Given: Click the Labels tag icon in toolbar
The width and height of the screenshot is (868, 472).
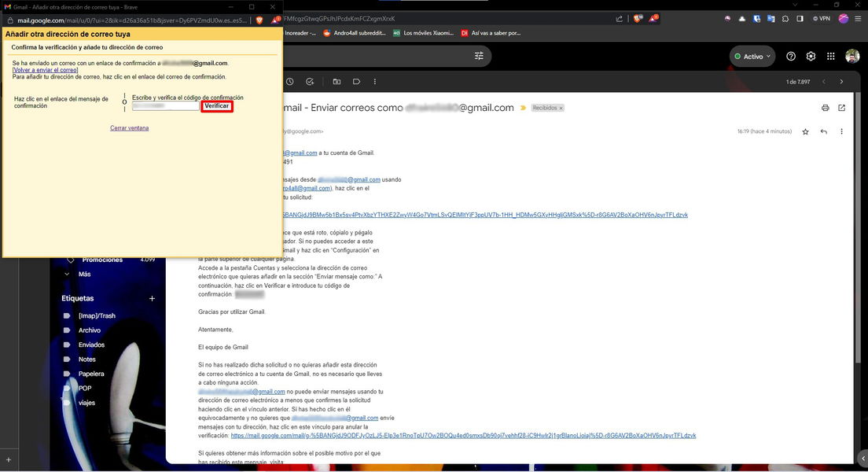Looking at the screenshot, I should point(356,82).
